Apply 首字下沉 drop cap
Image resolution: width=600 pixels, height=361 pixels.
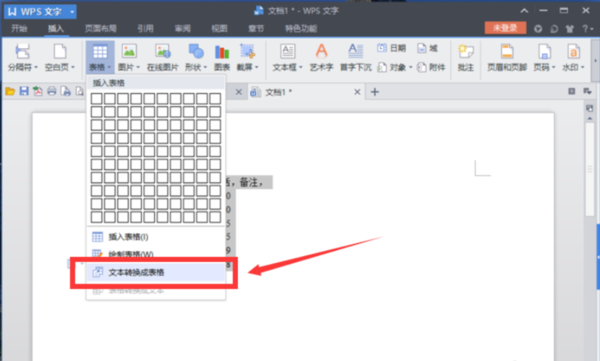(355, 57)
